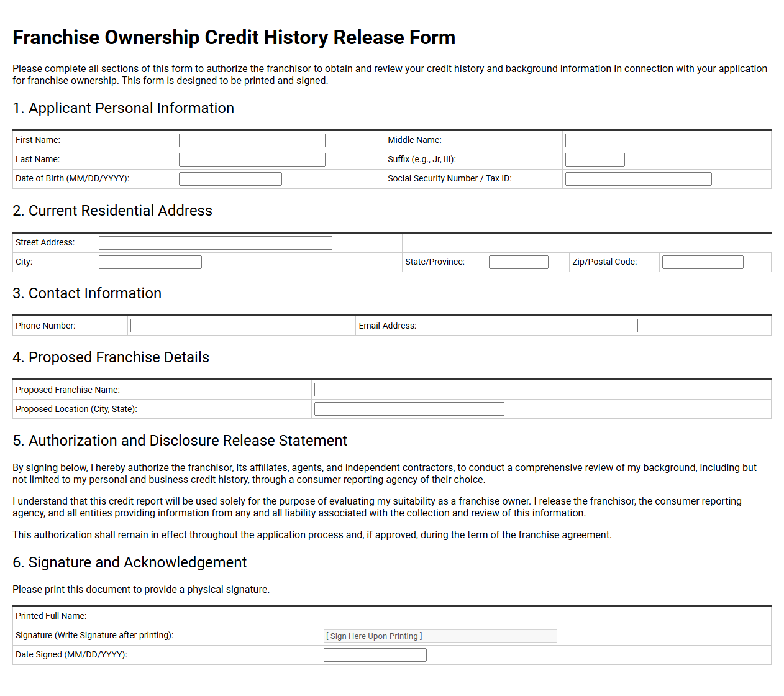The width and height of the screenshot is (784, 696).
Task: Click 'Please print this document' instruction text
Action: [141, 590]
